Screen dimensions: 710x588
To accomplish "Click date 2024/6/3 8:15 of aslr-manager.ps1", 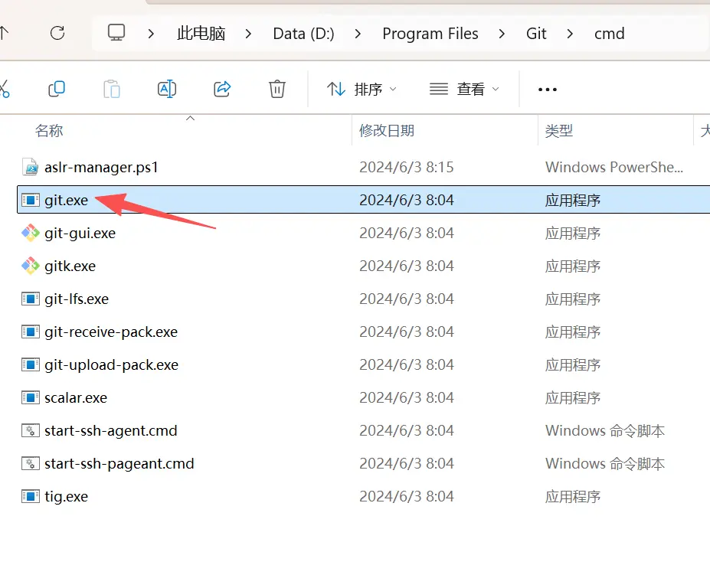I will click(407, 167).
